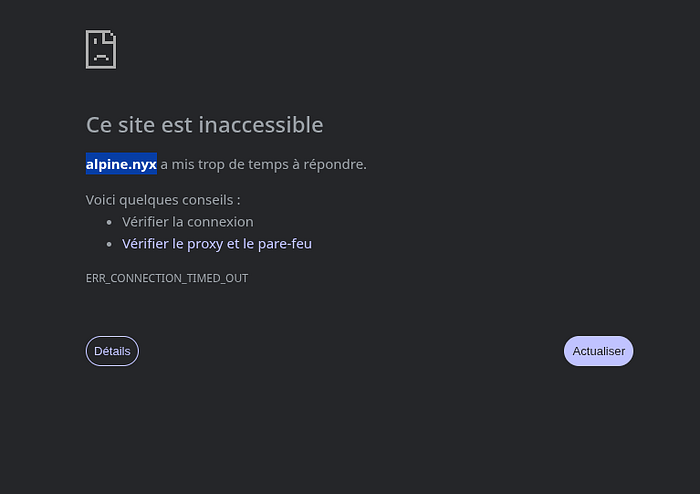Open the Détails button
The image size is (700, 494).
point(112,351)
